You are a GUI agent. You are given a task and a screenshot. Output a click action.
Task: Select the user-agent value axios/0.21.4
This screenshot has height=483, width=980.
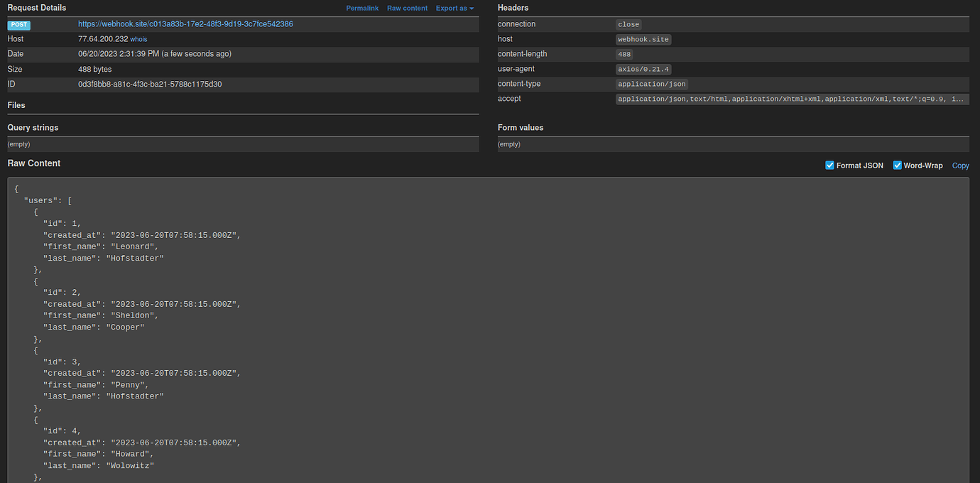643,69
